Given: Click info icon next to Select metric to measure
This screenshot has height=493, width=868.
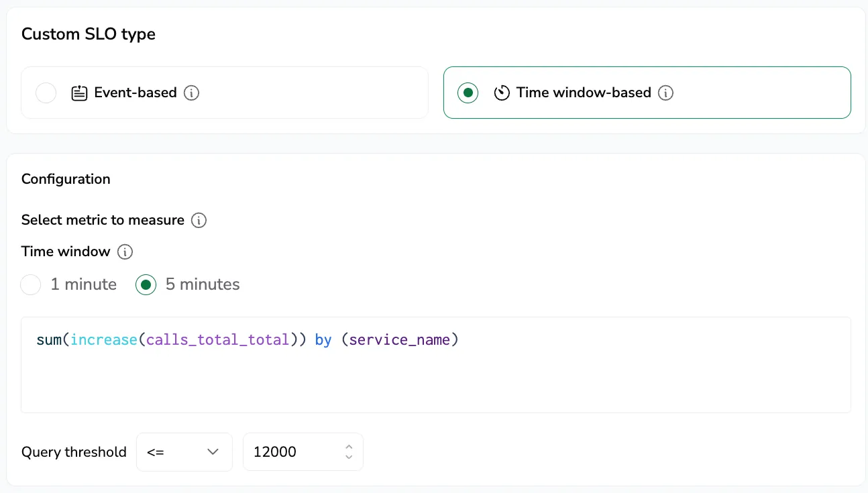Looking at the screenshot, I should (x=199, y=220).
